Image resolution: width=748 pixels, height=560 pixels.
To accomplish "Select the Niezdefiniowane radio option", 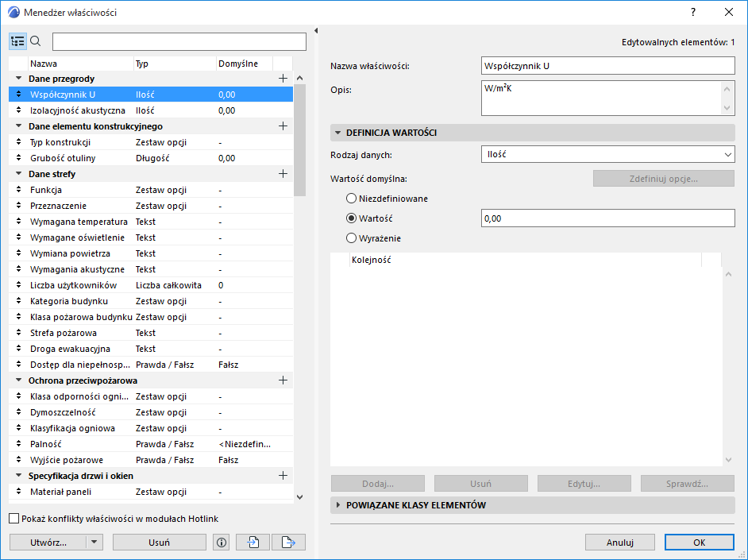I will point(352,199).
